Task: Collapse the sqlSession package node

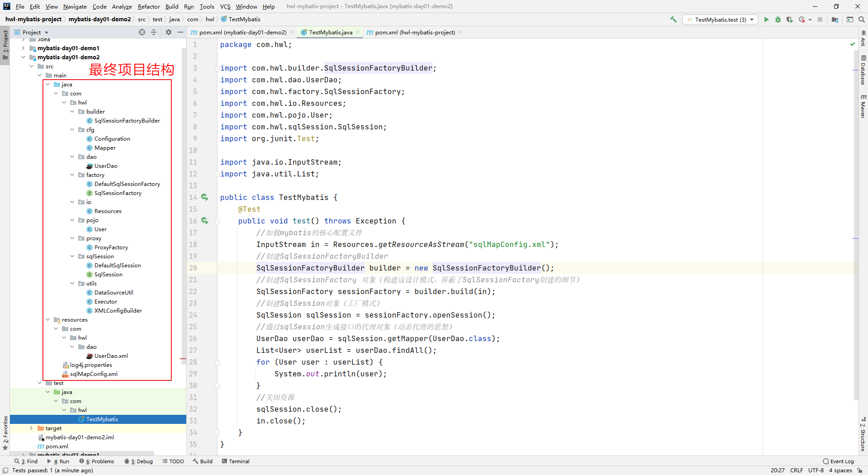Action: 72,256
